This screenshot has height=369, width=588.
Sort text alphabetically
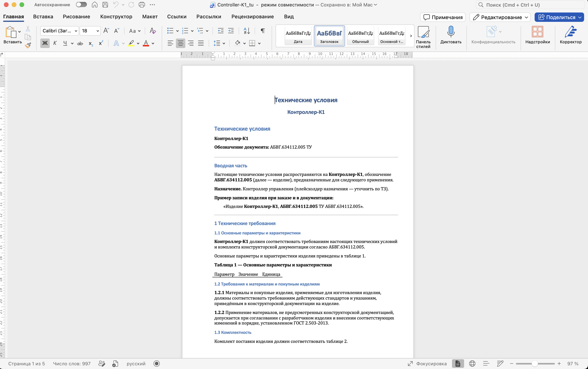tap(247, 31)
